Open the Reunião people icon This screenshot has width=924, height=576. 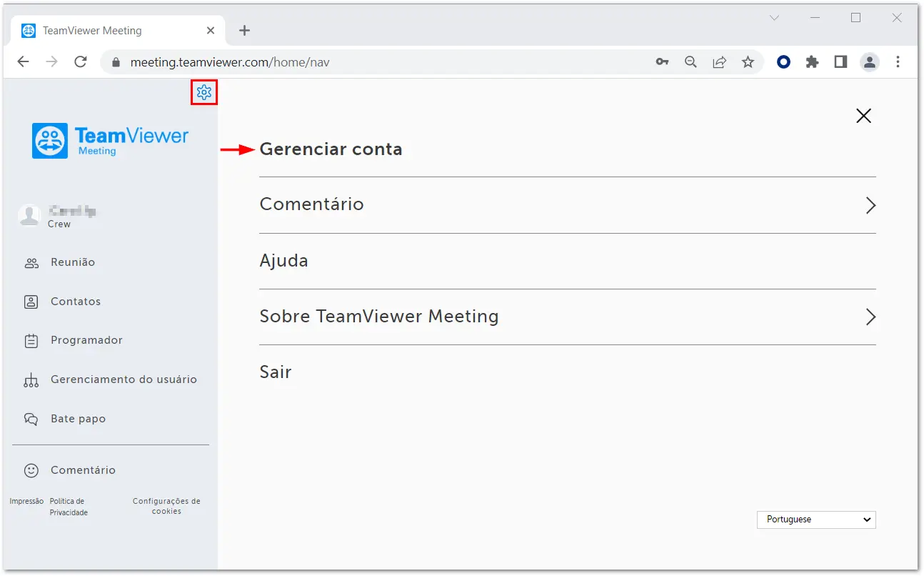tap(31, 263)
